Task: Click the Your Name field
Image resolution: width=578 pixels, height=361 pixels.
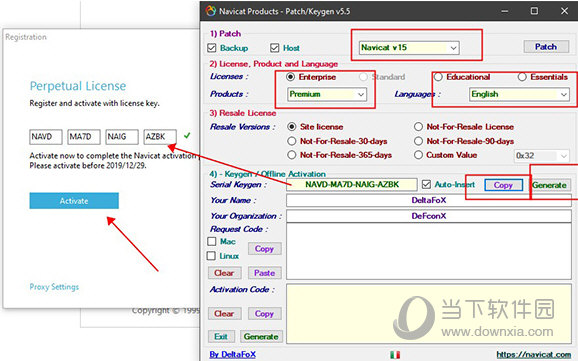Action: coord(429,200)
